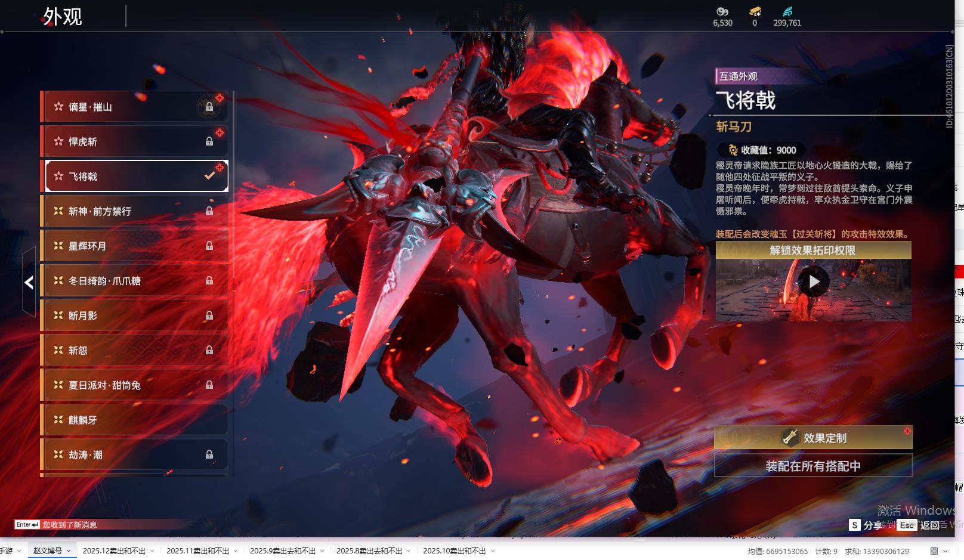The height and width of the screenshot is (560, 964).
Task: Click the star icon beside 飞将戟
Action: [x=58, y=176]
